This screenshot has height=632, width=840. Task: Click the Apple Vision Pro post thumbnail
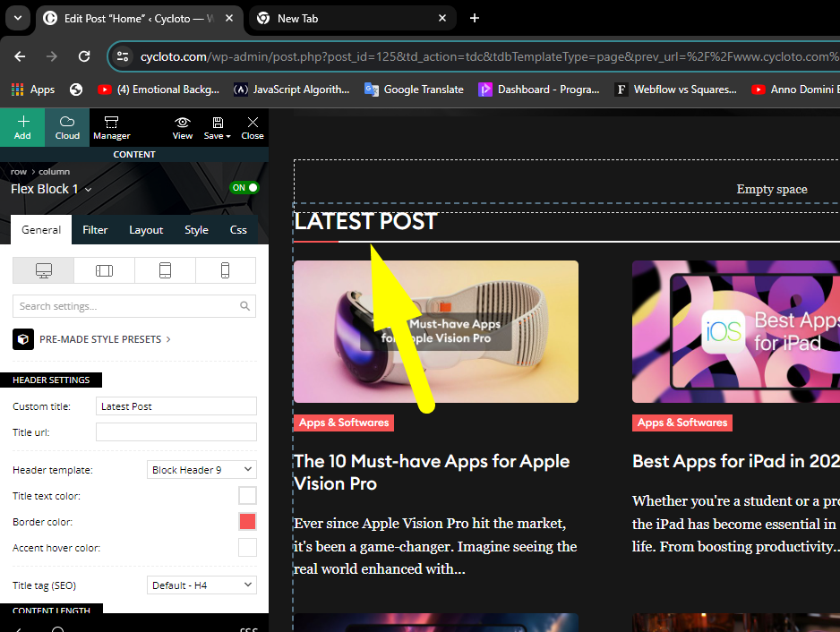point(436,331)
